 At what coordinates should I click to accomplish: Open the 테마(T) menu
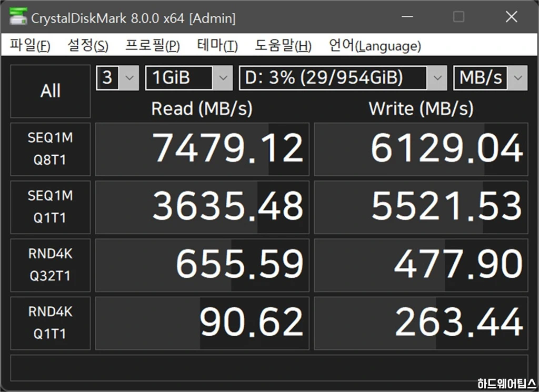click(217, 45)
